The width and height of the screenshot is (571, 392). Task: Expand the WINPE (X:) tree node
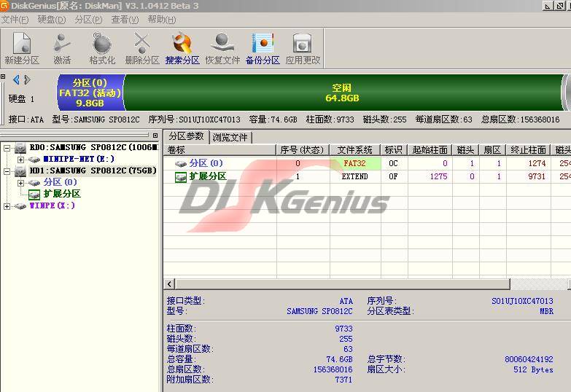tap(7, 206)
